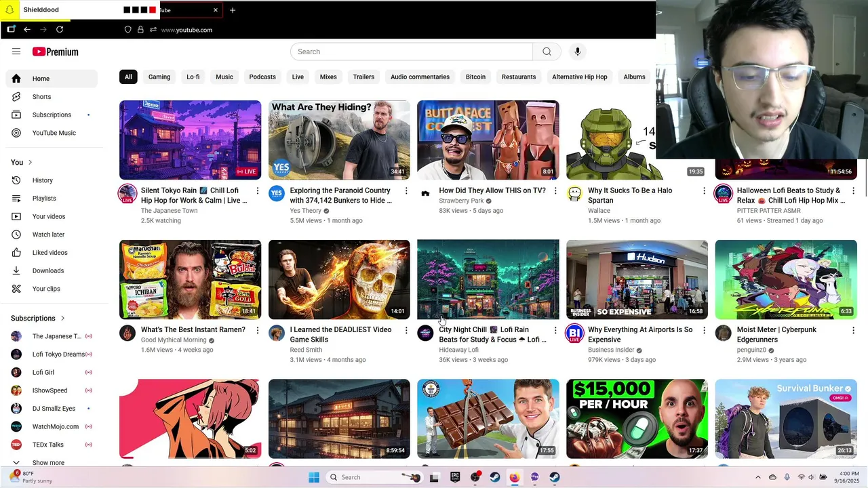The width and height of the screenshot is (868, 488).
Task: Play the Cyberpunk Edgerunners thumbnail
Action: (786, 279)
